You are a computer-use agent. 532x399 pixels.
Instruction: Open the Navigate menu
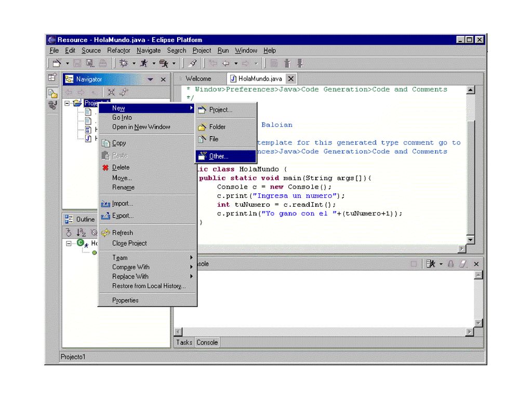tap(149, 50)
